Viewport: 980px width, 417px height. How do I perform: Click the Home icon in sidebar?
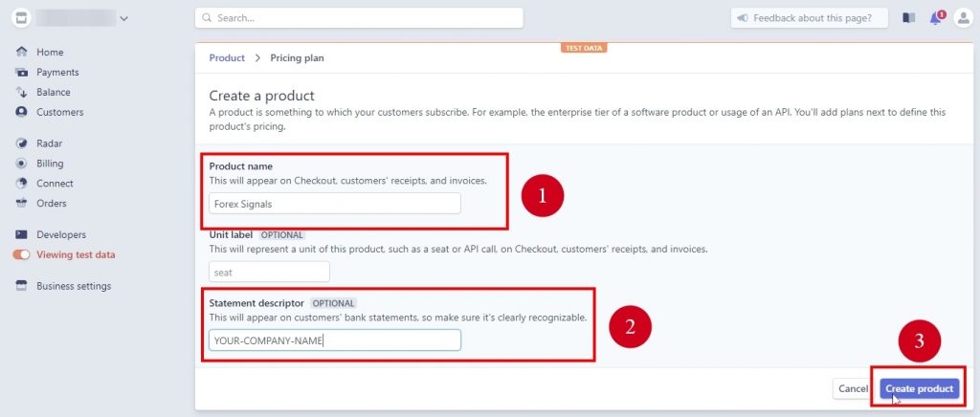pyautogui.click(x=21, y=52)
